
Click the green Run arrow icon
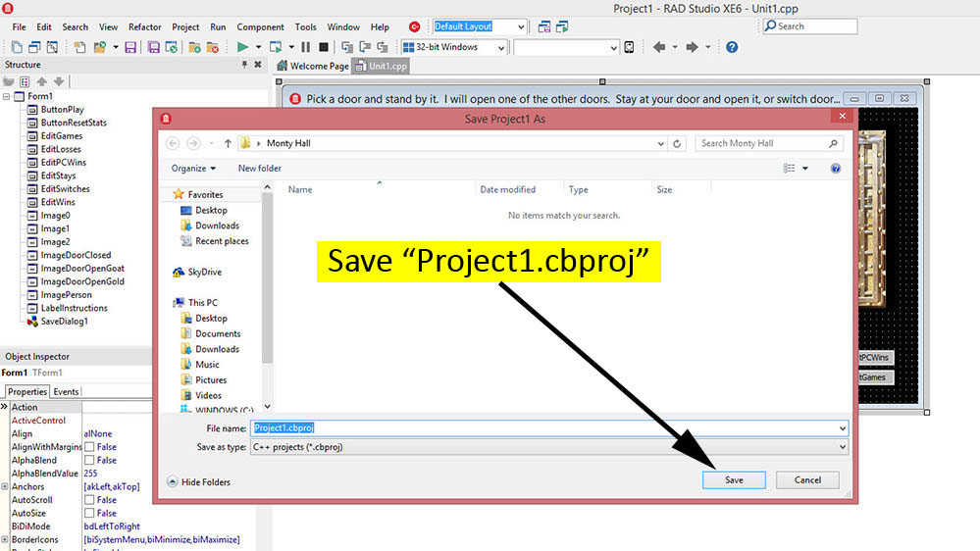(242, 47)
